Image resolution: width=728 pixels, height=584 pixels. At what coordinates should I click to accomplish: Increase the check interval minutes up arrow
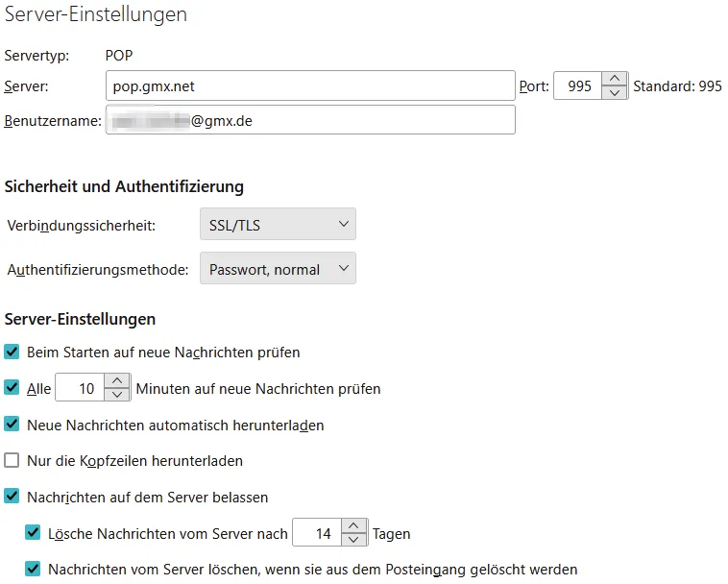coord(117,380)
